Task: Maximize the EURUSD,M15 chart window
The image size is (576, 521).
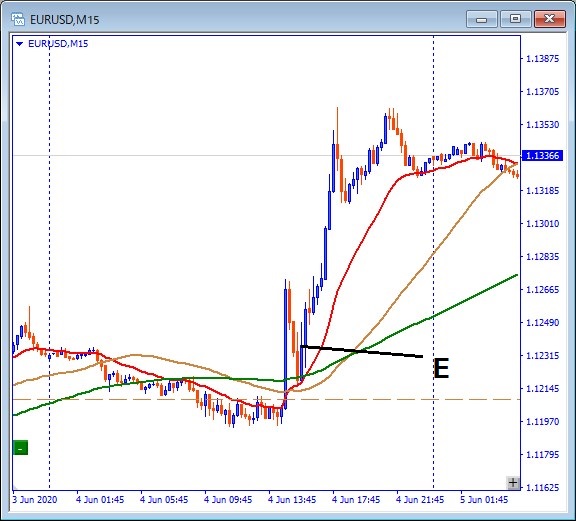Action: pyautogui.click(x=515, y=19)
